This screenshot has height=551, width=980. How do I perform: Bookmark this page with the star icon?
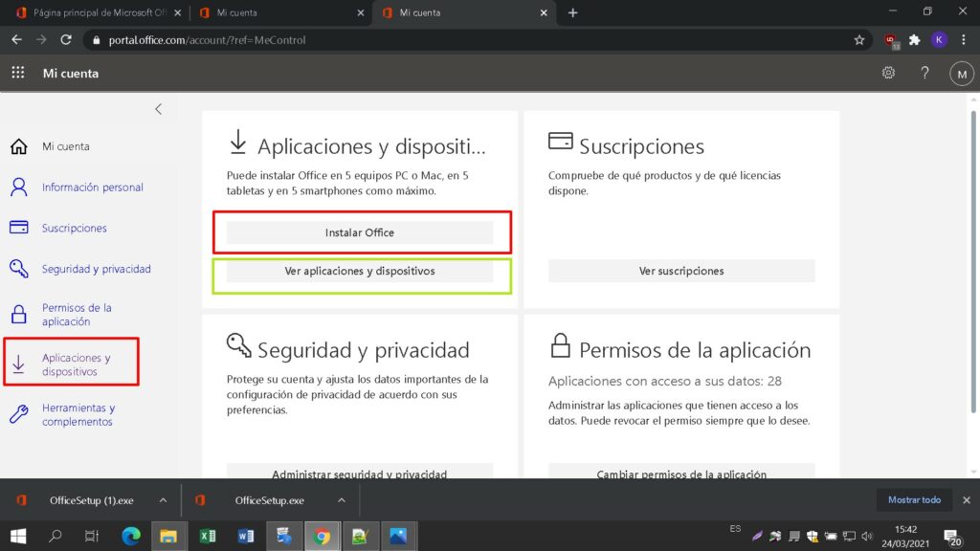point(858,40)
